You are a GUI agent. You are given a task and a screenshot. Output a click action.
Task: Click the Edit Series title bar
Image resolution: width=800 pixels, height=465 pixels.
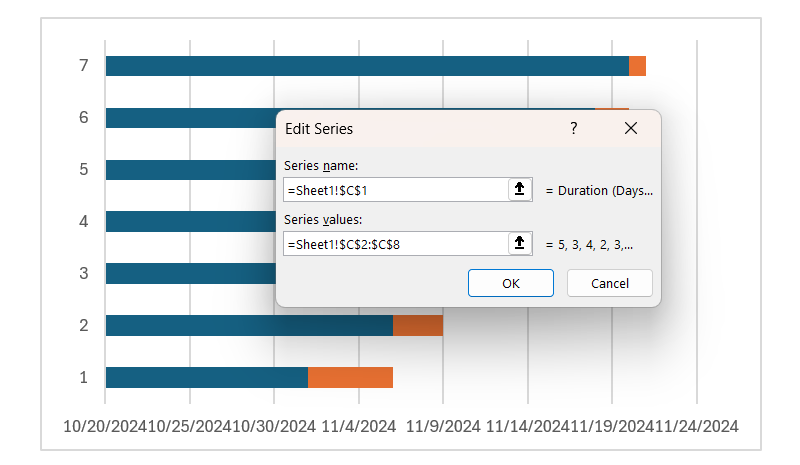pos(420,129)
